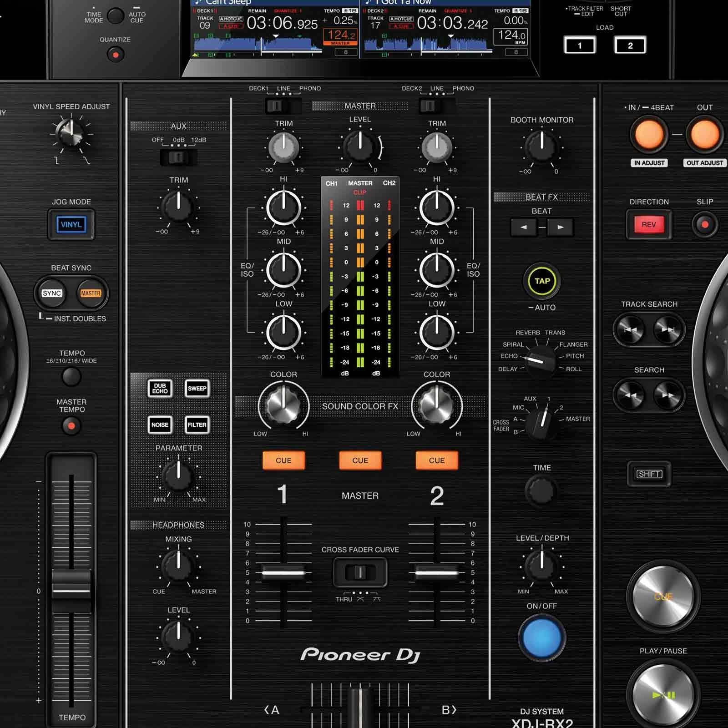728x728 pixels.
Task: Set Beat FX selector to REVERB
Action: [x=527, y=332]
